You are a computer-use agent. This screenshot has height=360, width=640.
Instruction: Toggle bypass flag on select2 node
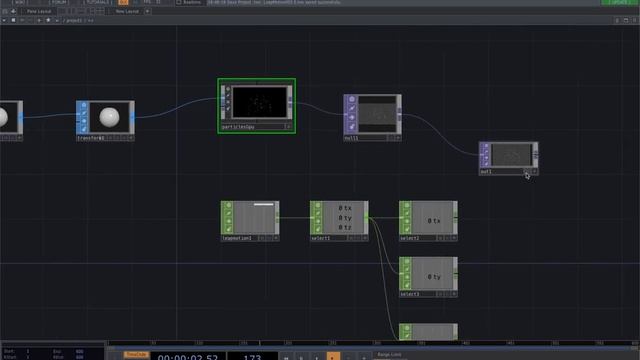407,221
